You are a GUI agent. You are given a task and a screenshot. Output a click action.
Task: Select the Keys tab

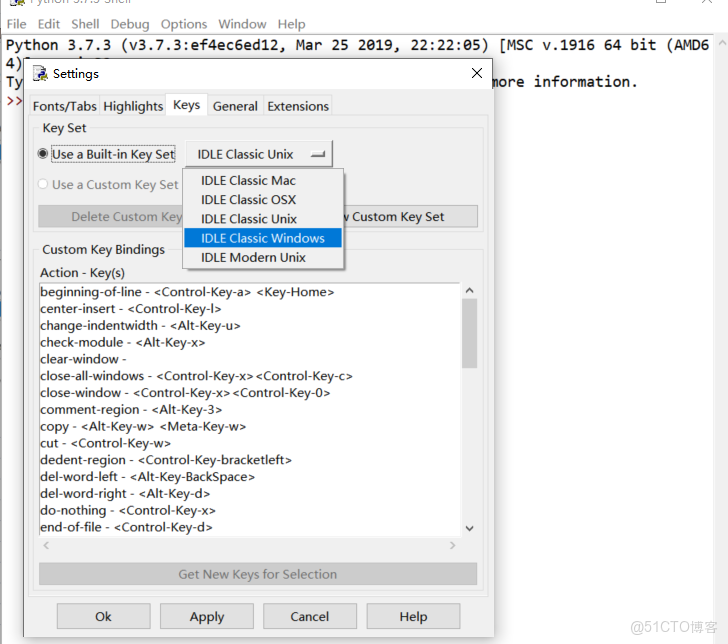[x=186, y=105]
